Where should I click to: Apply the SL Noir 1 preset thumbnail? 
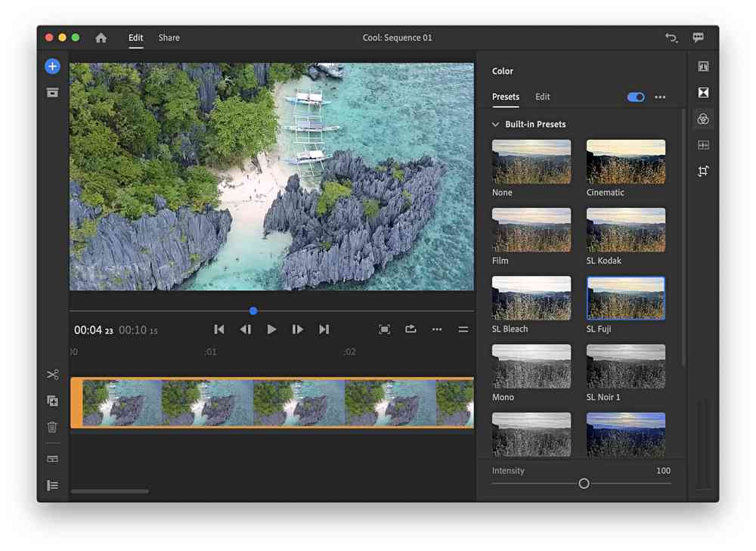[626, 367]
